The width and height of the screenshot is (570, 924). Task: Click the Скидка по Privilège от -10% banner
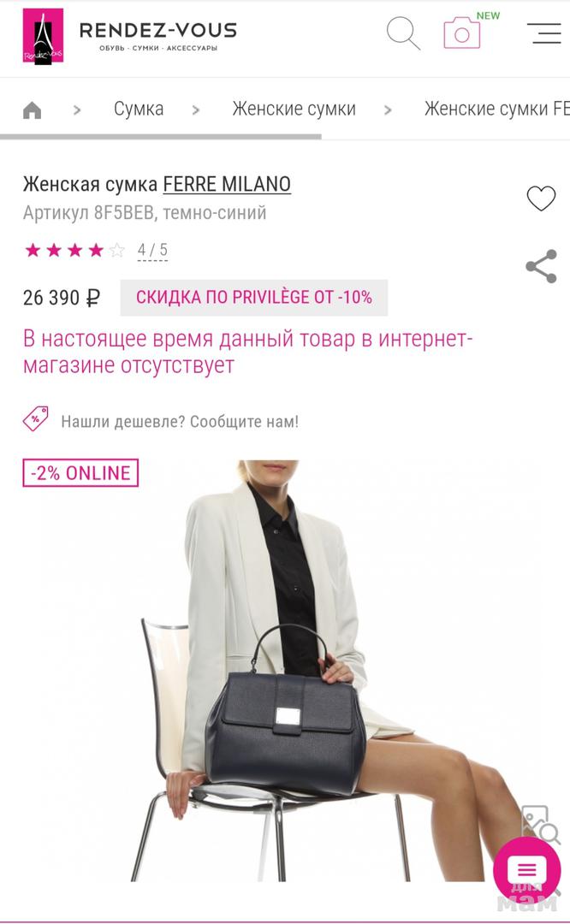[x=254, y=298]
